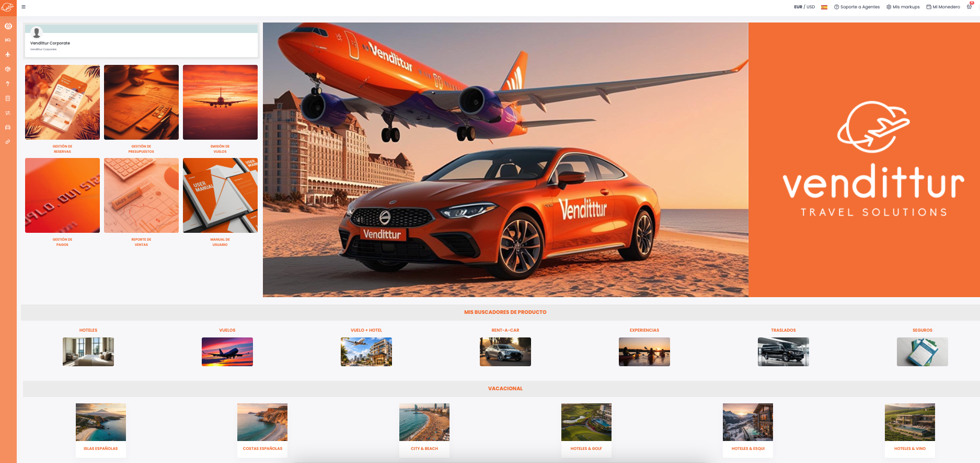Select the Seguros search thumbnail
Screen dimensions: 980x463
(923, 352)
